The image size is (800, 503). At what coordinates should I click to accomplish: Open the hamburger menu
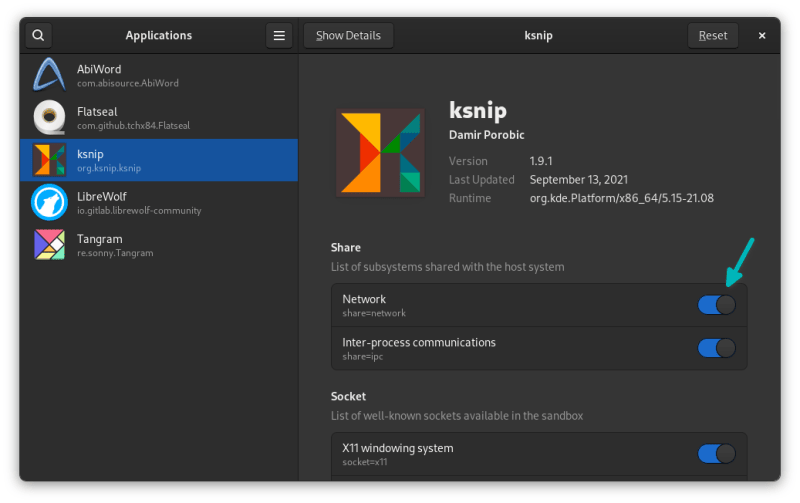pos(279,35)
